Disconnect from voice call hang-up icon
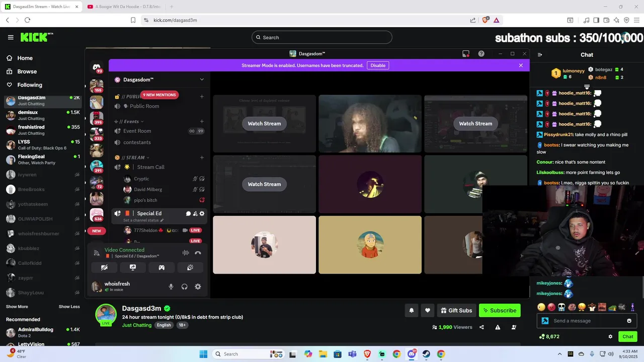644x362 pixels. (198, 253)
